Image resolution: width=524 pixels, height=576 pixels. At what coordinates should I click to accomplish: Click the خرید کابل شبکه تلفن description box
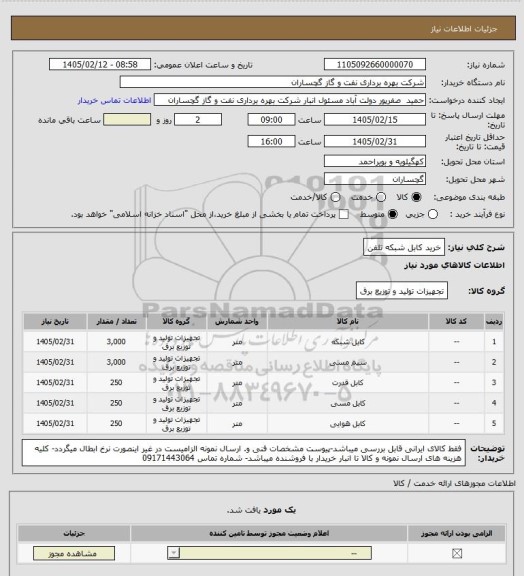click(x=404, y=247)
